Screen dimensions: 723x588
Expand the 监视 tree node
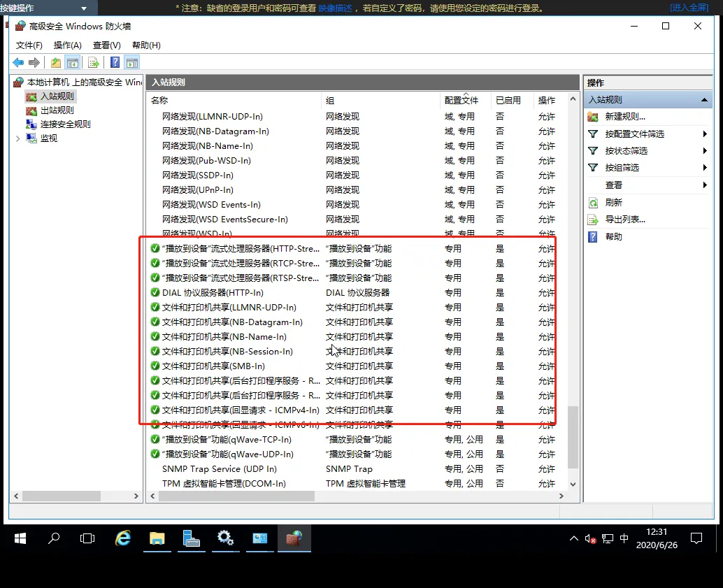(18, 138)
